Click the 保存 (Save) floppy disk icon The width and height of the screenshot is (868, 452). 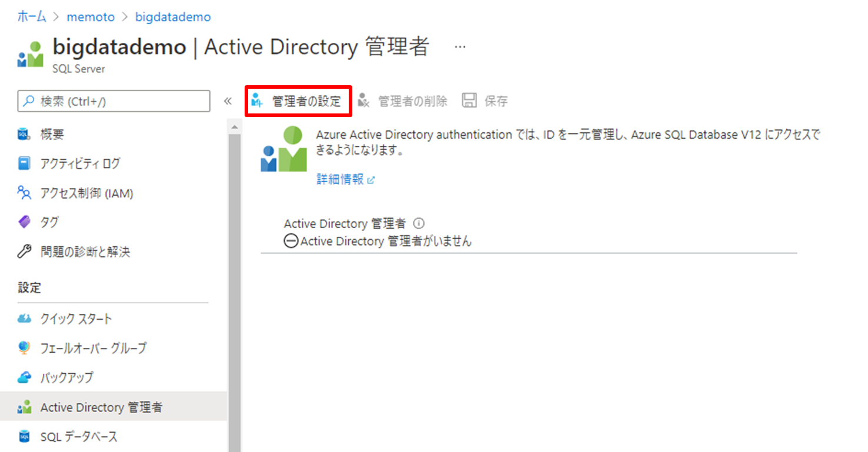point(469,101)
